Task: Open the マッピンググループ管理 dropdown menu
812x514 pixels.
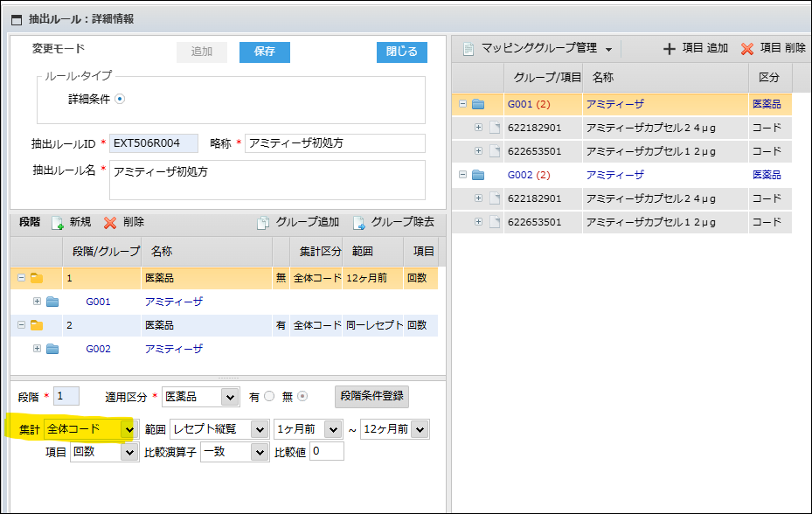Action: coord(609,50)
